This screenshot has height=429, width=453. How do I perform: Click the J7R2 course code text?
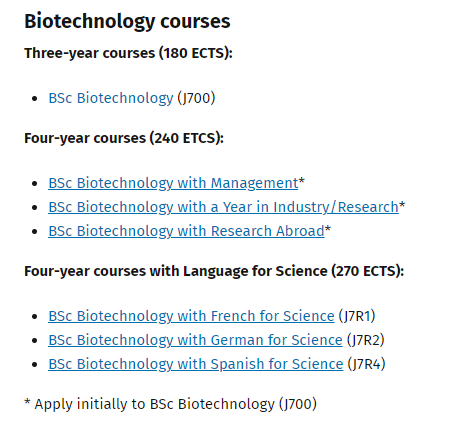365,340
